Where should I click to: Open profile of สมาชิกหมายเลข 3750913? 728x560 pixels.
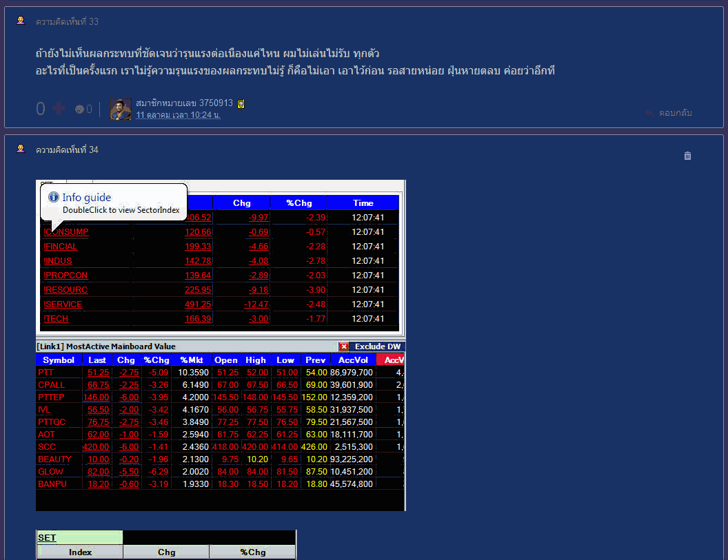pos(184,103)
